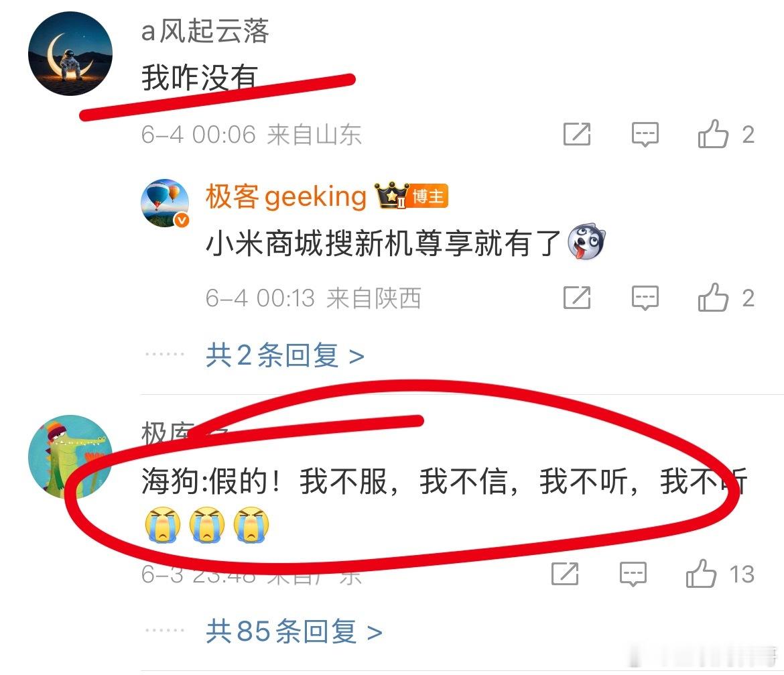The width and height of the screenshot is (784, 675).
Task: Click the husky dog emoji
Action: tap(586, 241)
